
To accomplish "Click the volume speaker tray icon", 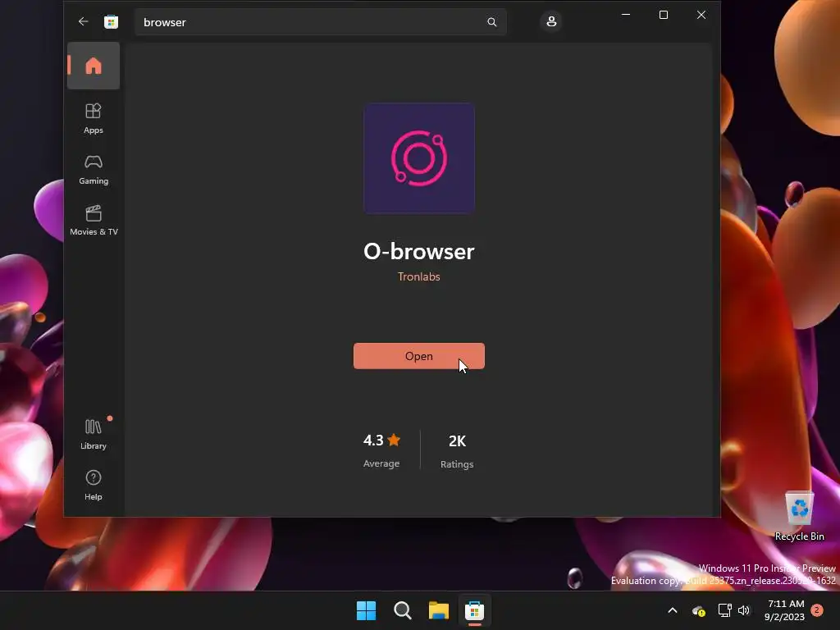I will tap(744, 610).
